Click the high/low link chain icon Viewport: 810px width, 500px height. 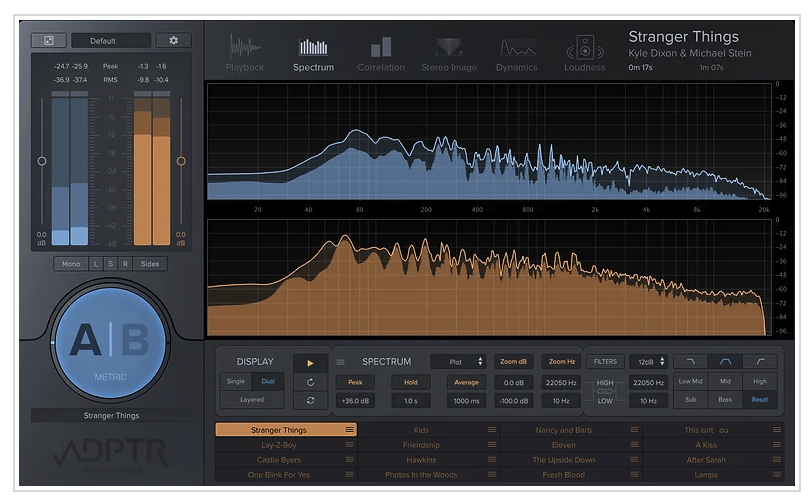click(604, 392)
